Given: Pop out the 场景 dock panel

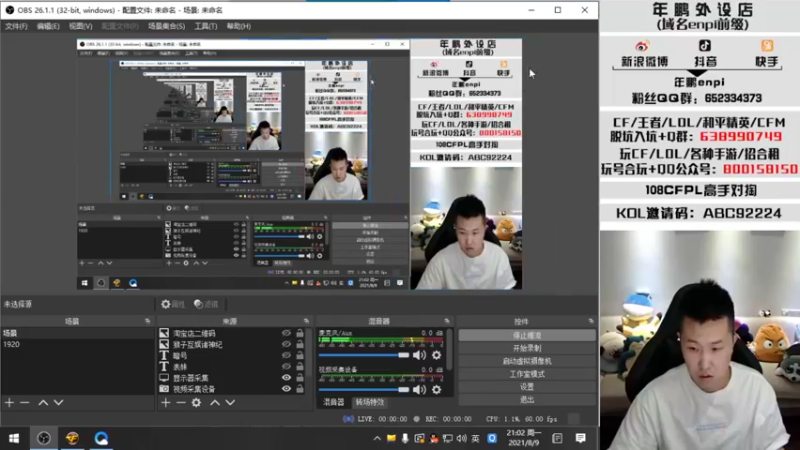Looking at the screenshot, I should (x=147, y=321).
